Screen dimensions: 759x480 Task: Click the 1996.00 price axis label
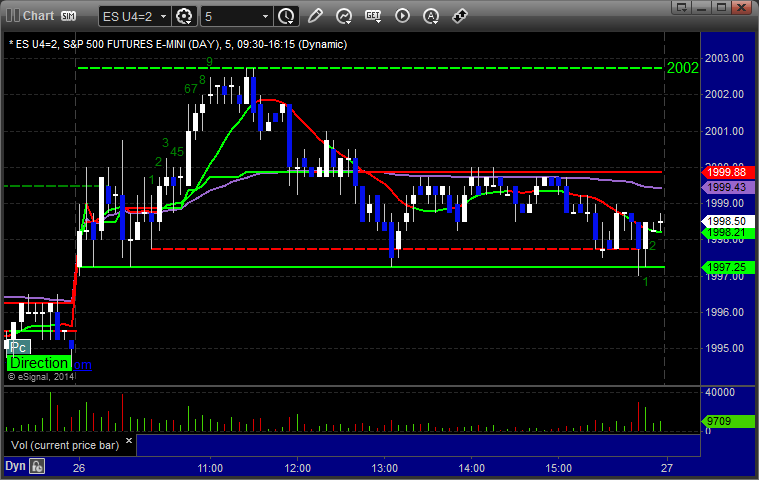(x=724, y=312)
